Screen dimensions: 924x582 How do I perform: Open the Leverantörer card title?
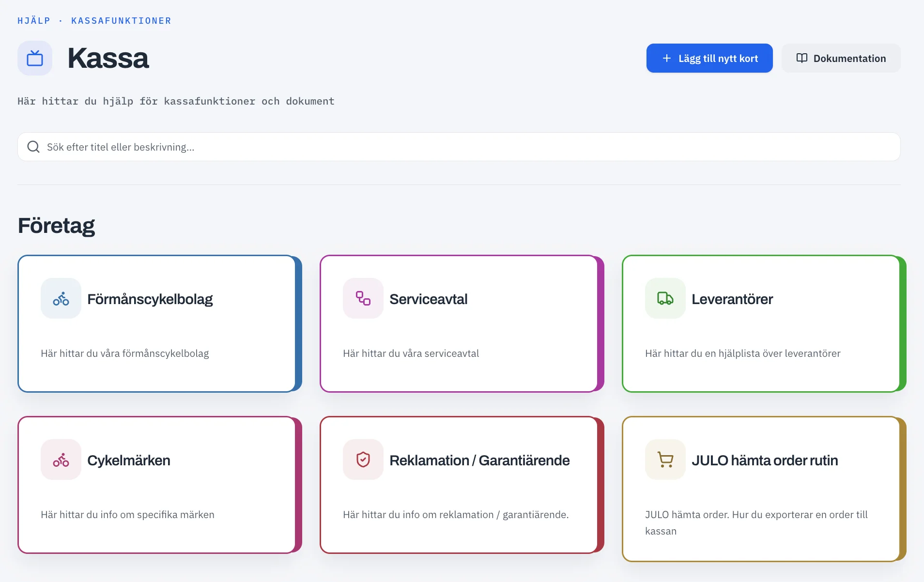pos(732,299)
